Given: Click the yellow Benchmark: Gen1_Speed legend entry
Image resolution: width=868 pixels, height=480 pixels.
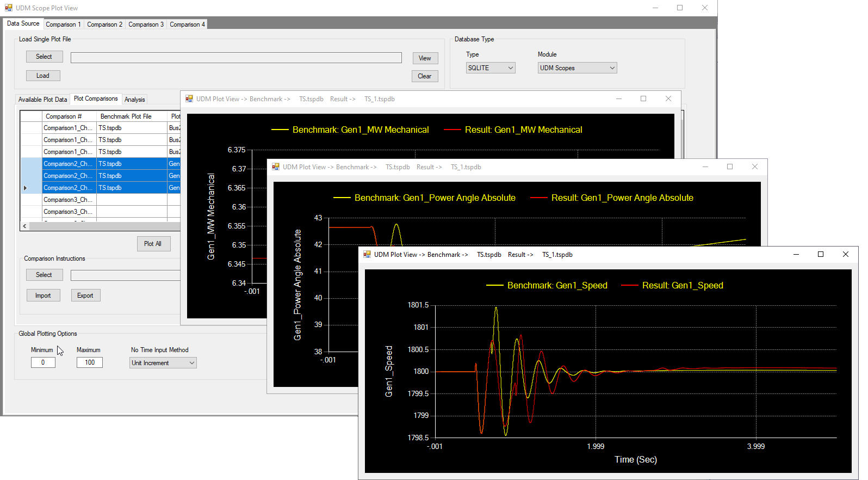Looking at the screenshot, I should (x=547, y=285).
